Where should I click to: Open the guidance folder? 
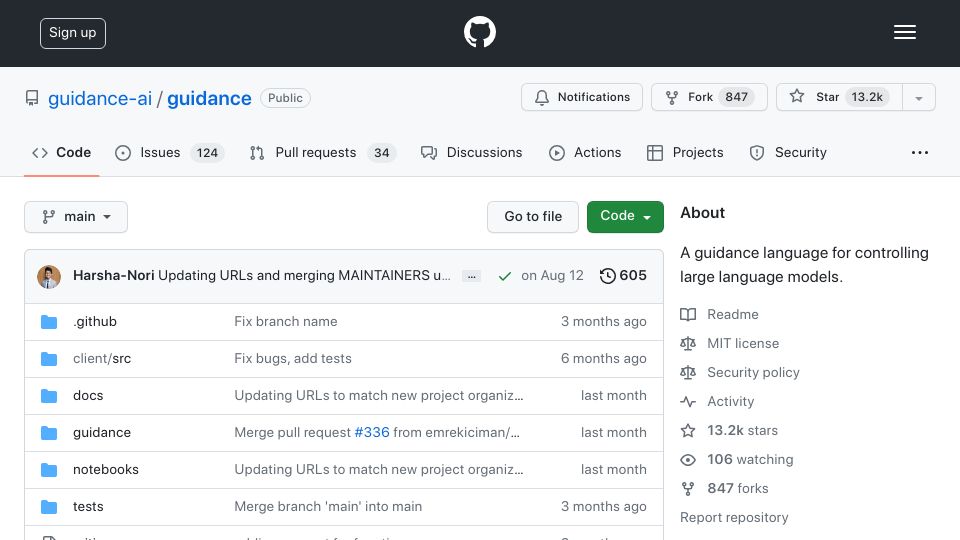click(102, 432)
